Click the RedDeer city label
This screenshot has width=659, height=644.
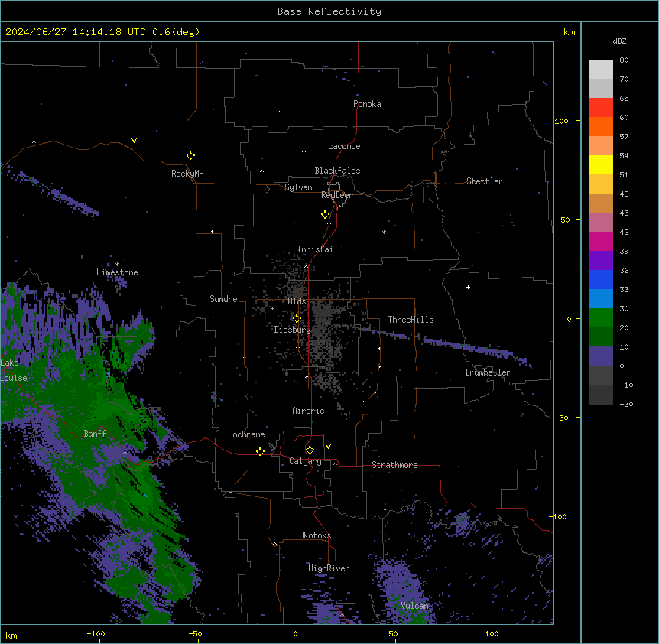pos(336,195)
